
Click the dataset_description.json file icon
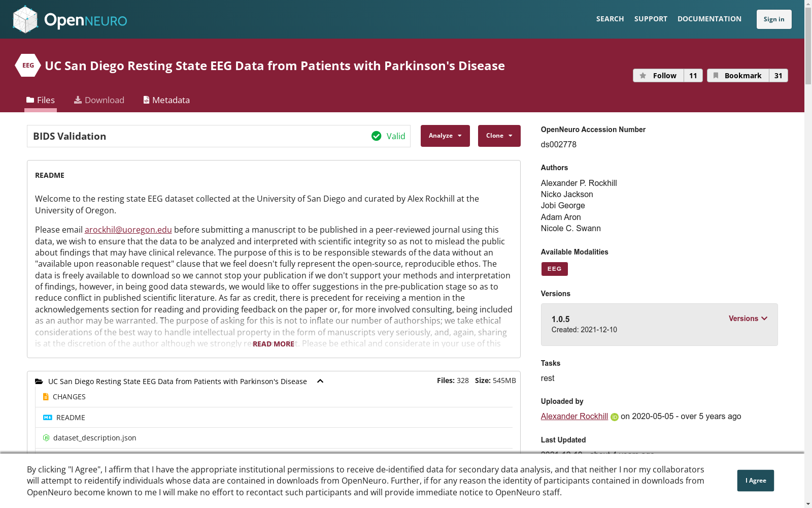pyautogui.click(x=46, y=438)
